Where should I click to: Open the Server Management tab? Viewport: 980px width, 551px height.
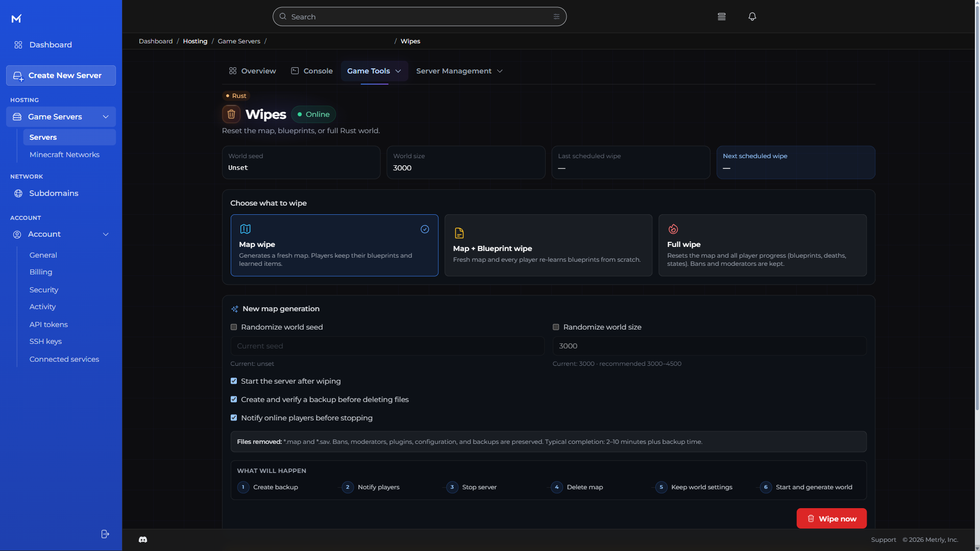(x=459, y=71)
